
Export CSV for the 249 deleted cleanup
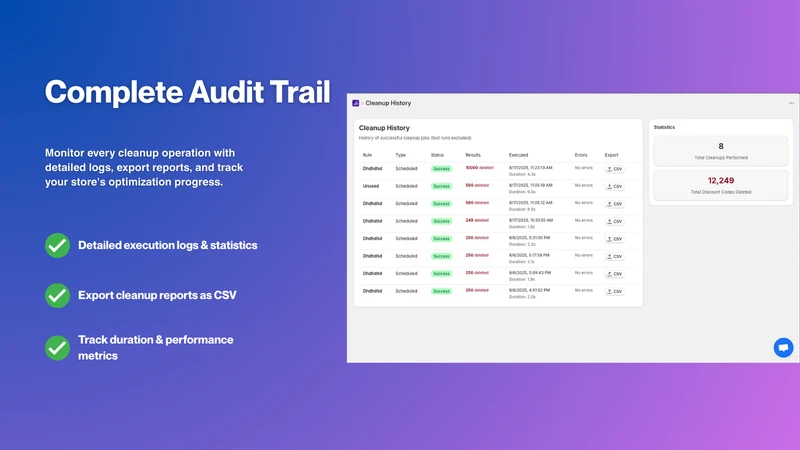(614, 221)
